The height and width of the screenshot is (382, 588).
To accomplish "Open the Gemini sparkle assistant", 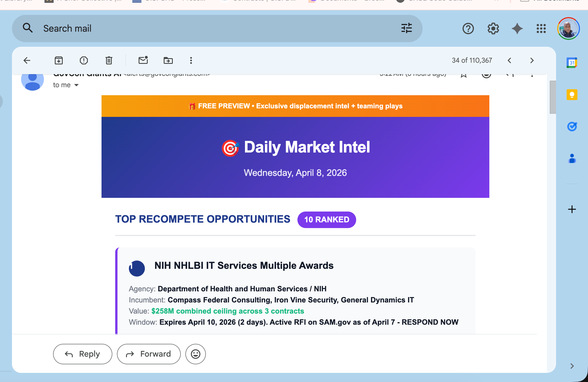I will coord(517,29).
